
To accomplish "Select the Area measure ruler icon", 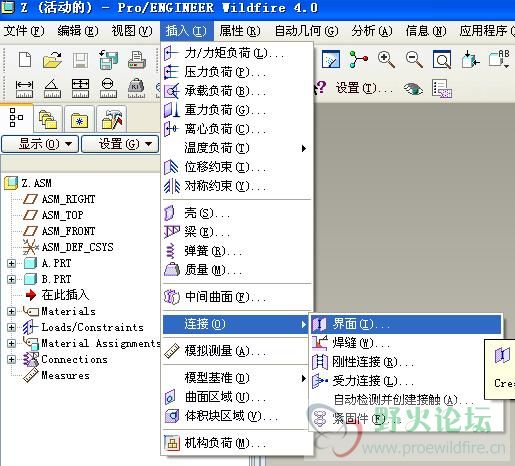I will click(80, 88).
